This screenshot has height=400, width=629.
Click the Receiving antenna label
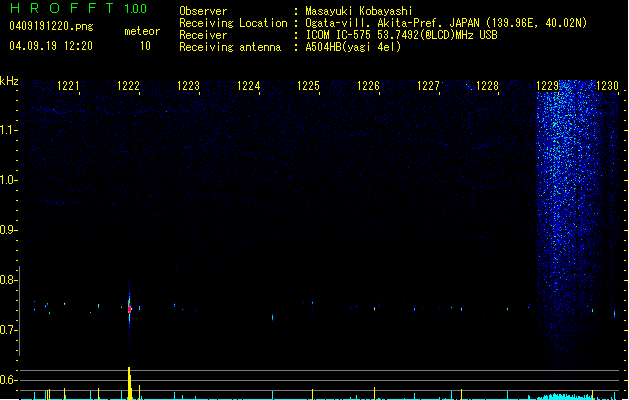coord(230,47)
